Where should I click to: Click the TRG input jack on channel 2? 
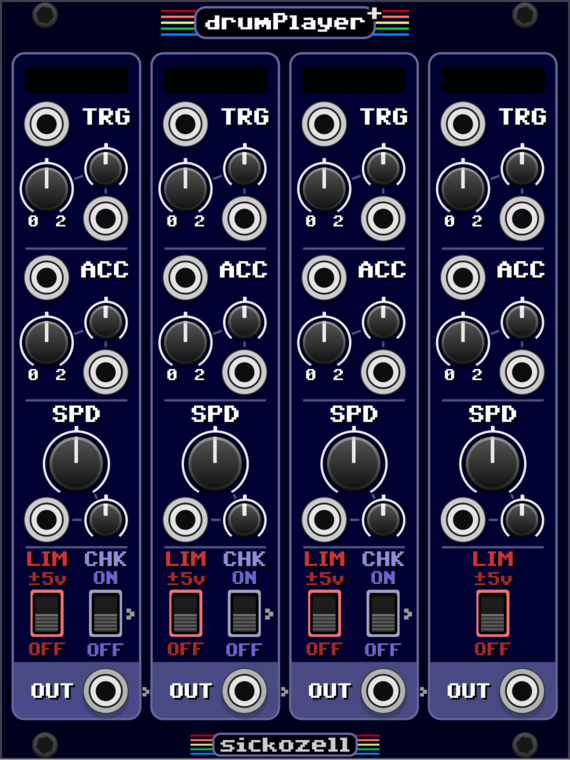(185, 124)
